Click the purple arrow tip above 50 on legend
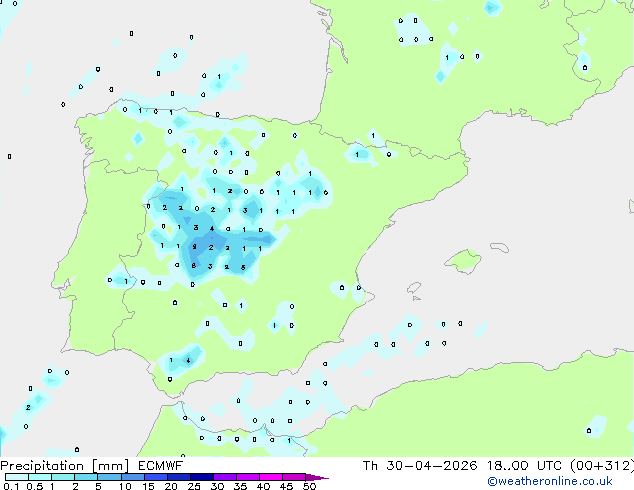Screen dimensions: 634x490 tap(317, 477)
